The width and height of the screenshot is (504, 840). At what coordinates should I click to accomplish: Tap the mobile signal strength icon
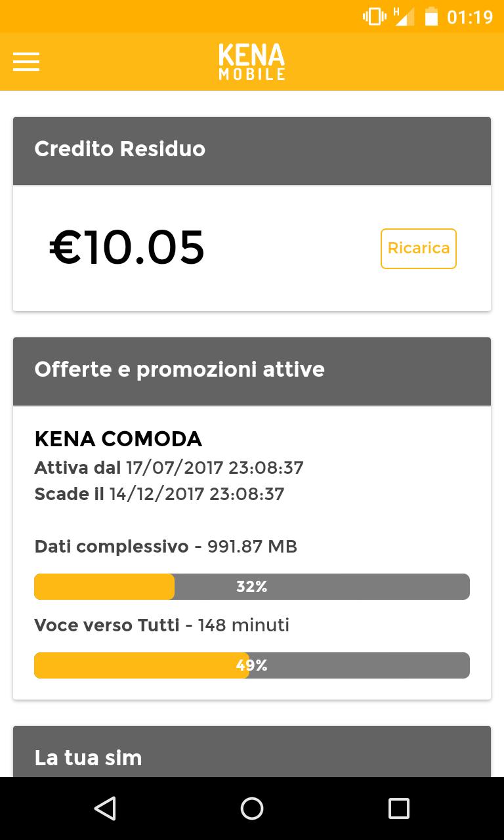pos(404,16)
